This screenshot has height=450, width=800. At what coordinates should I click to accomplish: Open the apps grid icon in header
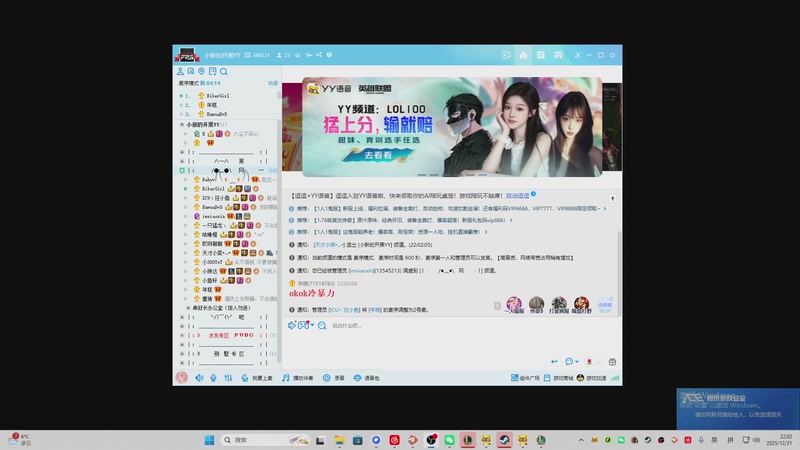coord(540,55)
